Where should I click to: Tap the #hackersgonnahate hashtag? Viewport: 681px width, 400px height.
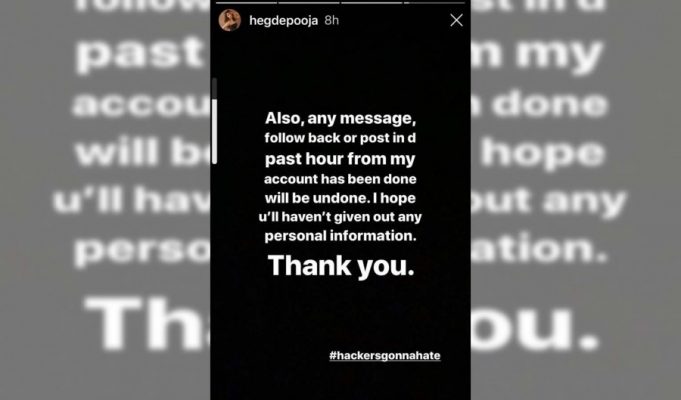[x=385, y=355]
